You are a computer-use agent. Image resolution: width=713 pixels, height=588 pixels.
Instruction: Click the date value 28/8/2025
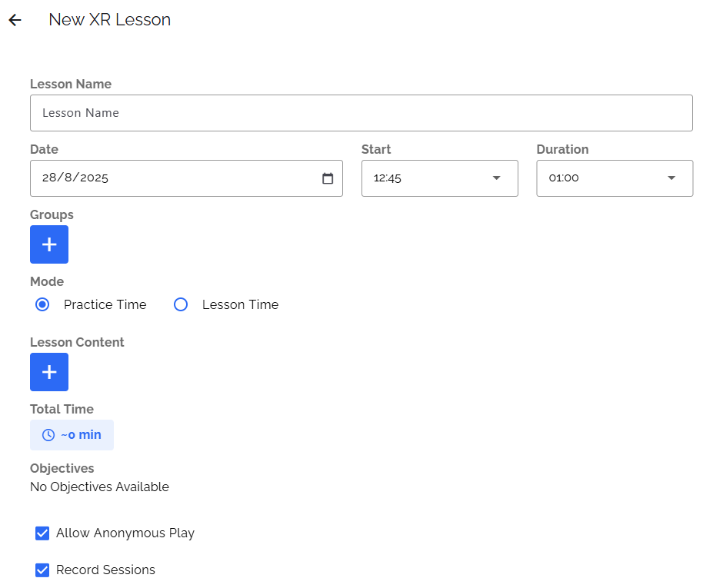[75, 178]
